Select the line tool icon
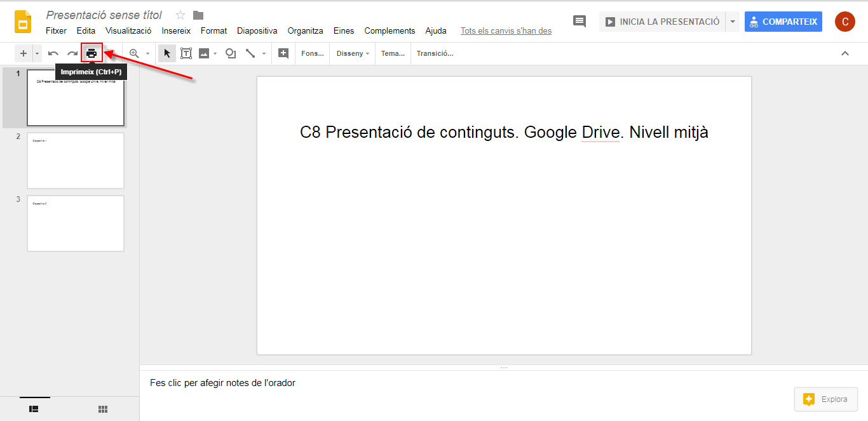The height and width of the screenshot is (421, 868). click(x=250, y=53)
